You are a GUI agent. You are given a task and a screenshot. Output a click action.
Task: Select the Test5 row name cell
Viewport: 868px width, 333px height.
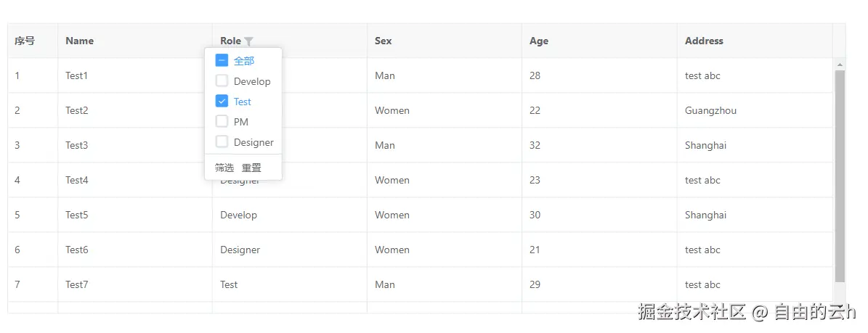point(77,215)
